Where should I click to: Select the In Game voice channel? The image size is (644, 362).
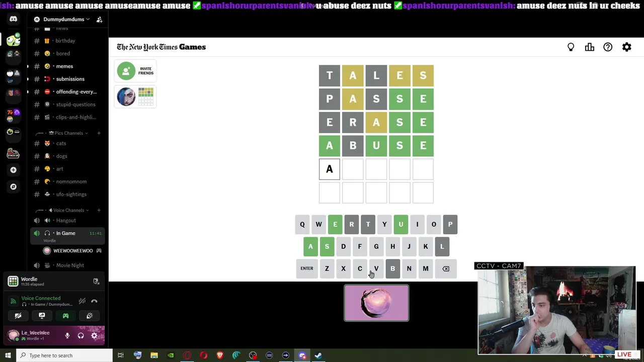(68, 235)
